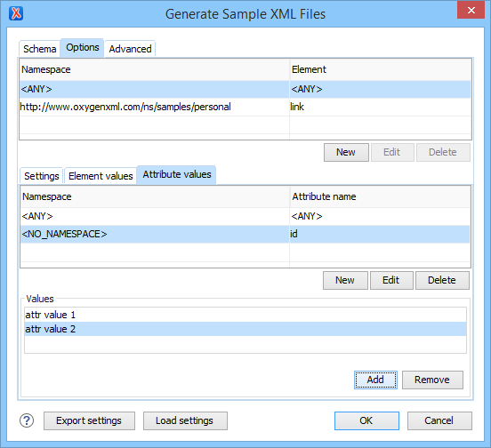Remove the selected attribute value
This screenshot has height=448, width=491.
pyautogui.click(x=432, y=380)
